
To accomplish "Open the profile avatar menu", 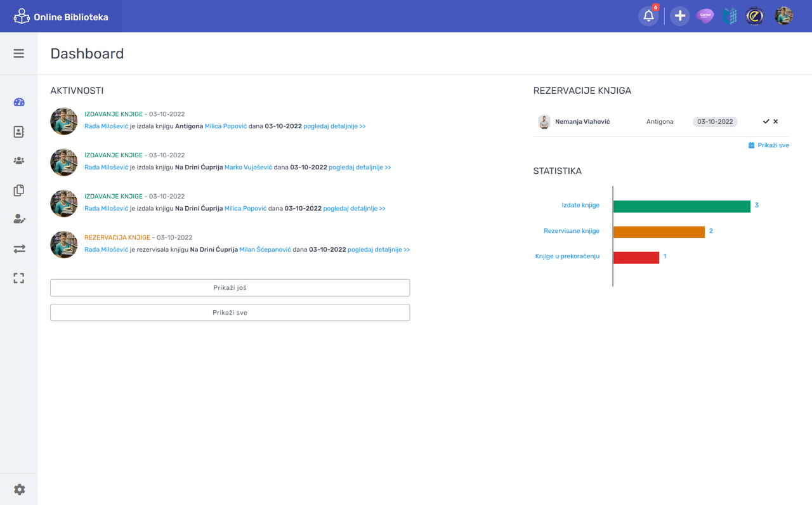I will click(783, 15).
